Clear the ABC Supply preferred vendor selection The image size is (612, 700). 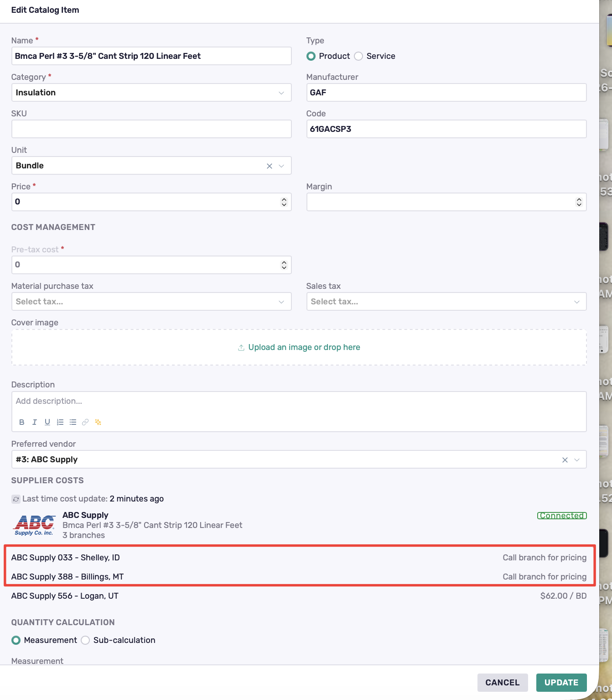pyautogui.click(x=565, y=460)
